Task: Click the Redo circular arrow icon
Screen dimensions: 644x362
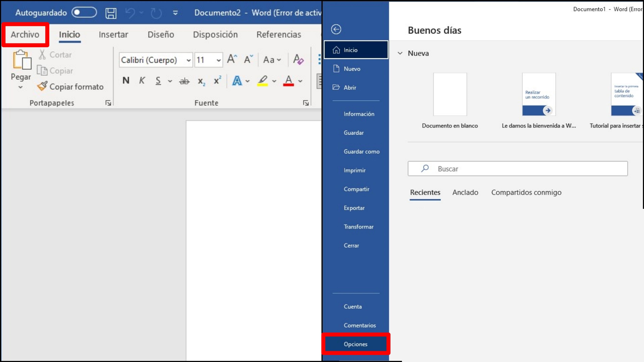Action: [156, 13]
